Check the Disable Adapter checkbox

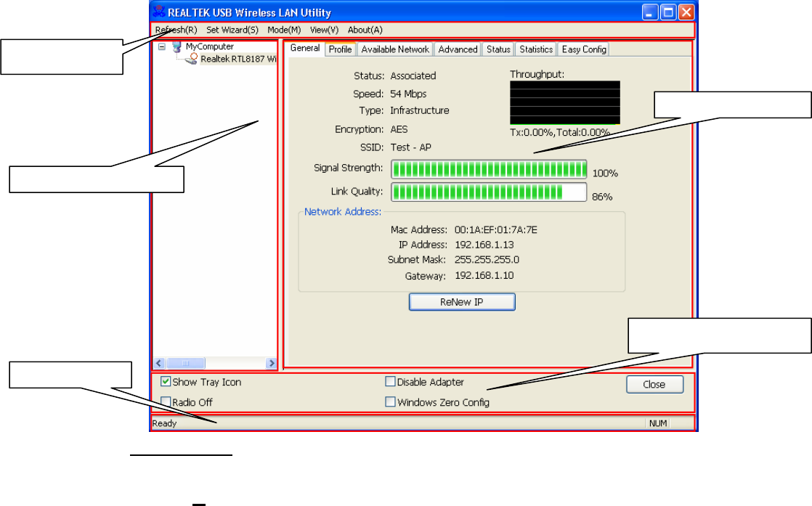(x=391, y=382)
